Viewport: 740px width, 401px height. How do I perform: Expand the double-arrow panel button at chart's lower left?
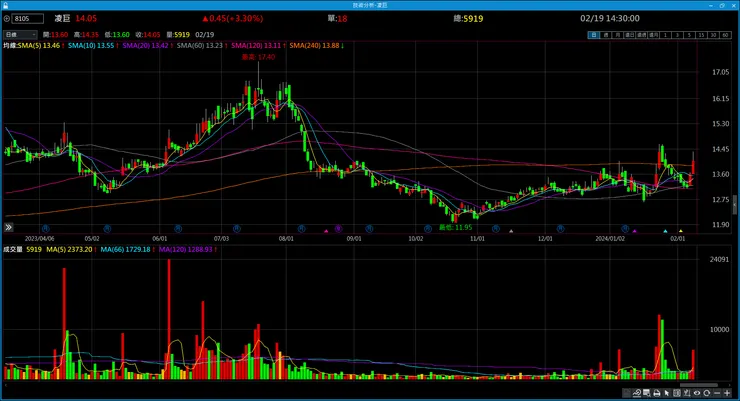(8, 227)
